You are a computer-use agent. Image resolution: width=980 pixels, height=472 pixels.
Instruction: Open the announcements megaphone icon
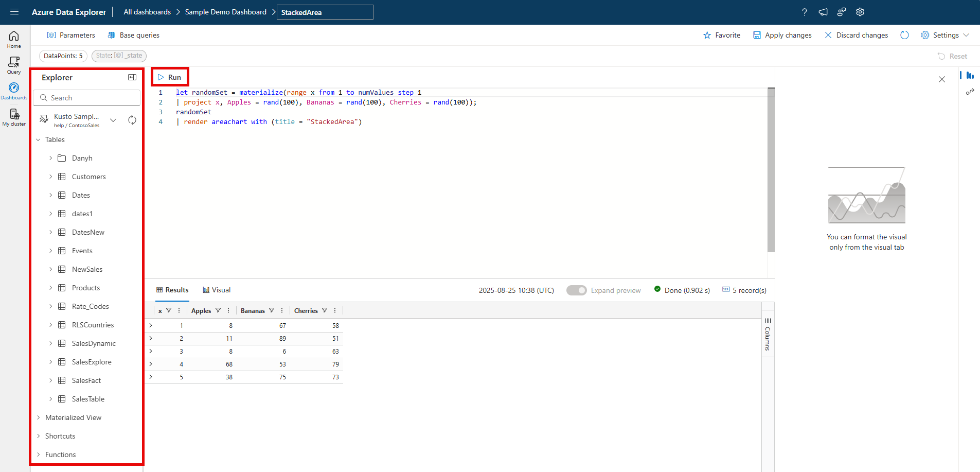[823, 12]
